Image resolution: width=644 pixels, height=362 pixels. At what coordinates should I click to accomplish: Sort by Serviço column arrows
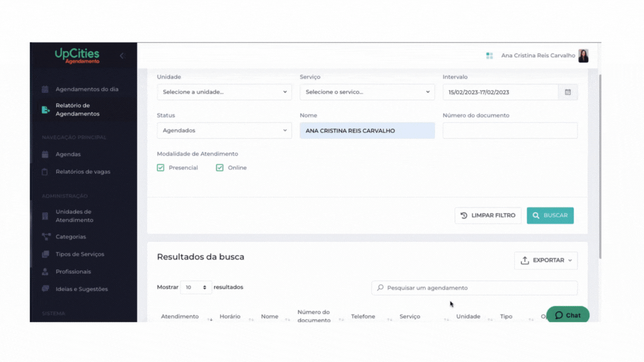pos(446,319)
